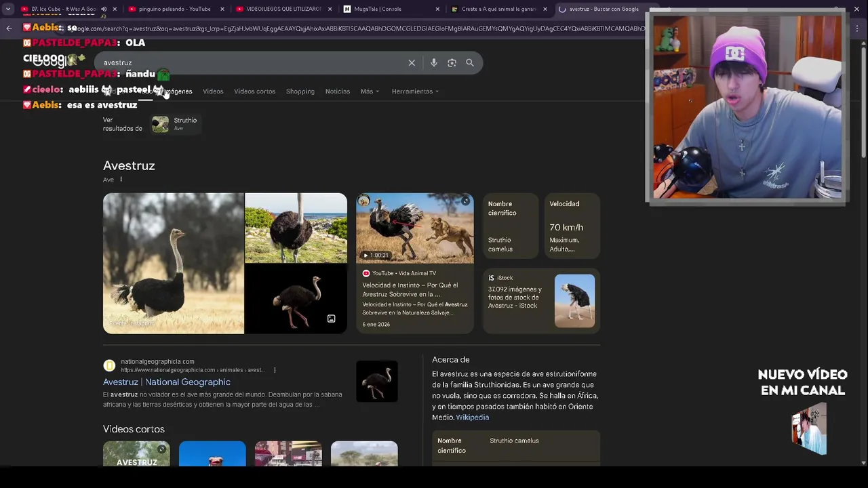
Task: Submit search with magnifying glass icon
Action: 470,62
